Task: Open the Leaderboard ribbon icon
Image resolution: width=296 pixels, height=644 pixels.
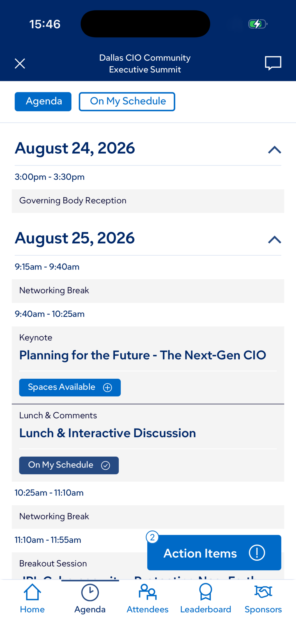Action: 205,592
